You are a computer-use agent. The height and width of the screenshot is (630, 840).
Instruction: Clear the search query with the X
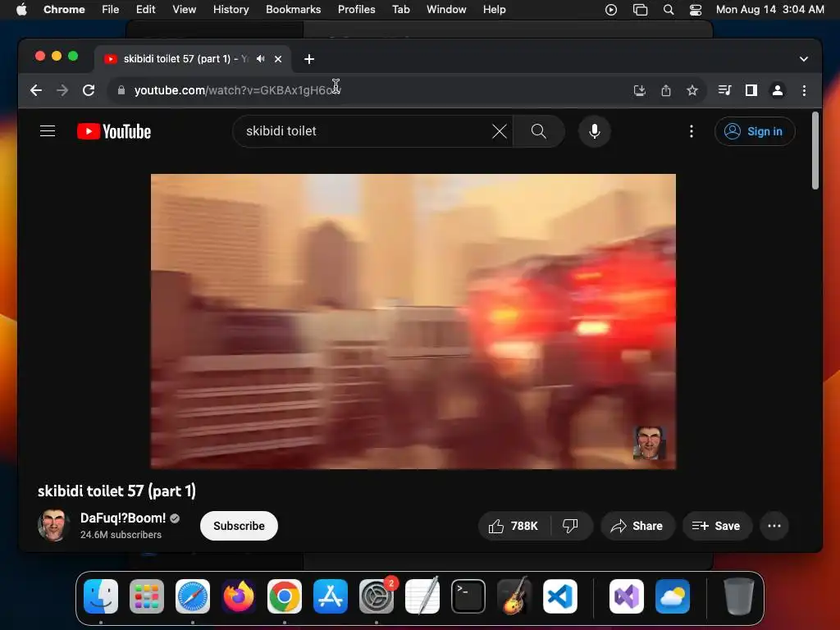pos(500,131)
